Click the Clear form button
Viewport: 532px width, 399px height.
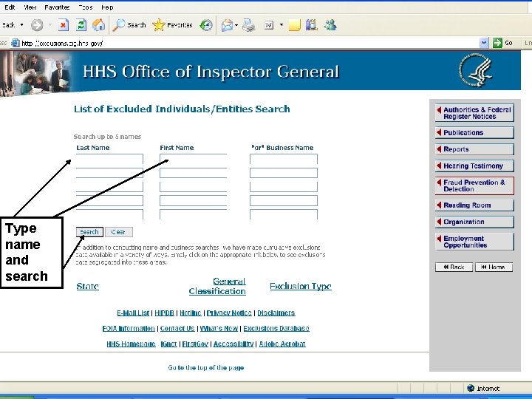[x=119, y=232]
